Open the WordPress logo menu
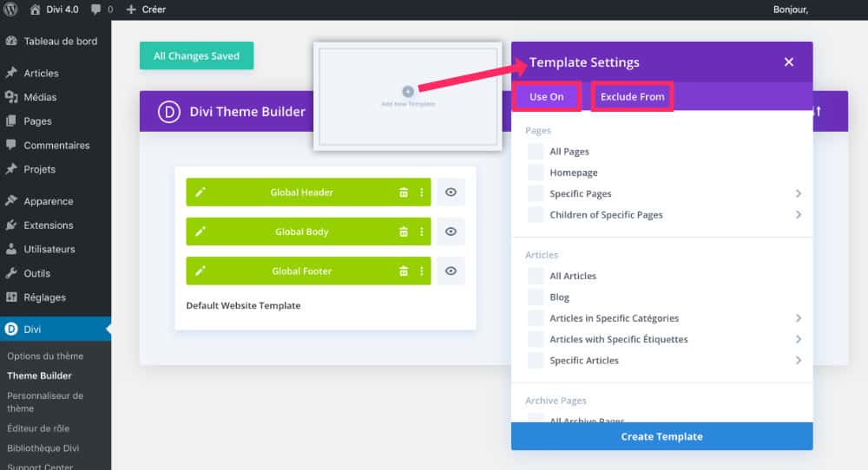This screenshot has height=470, width=868. tap(10, 9)
